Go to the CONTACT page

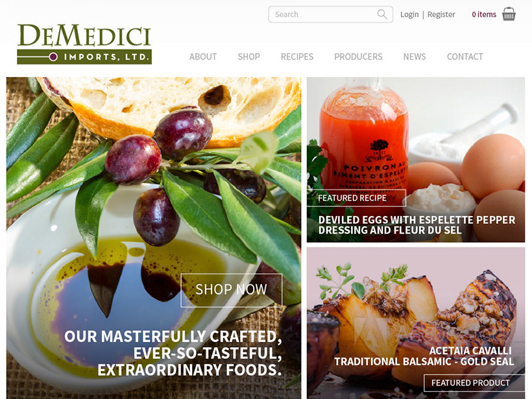point(465,56)
